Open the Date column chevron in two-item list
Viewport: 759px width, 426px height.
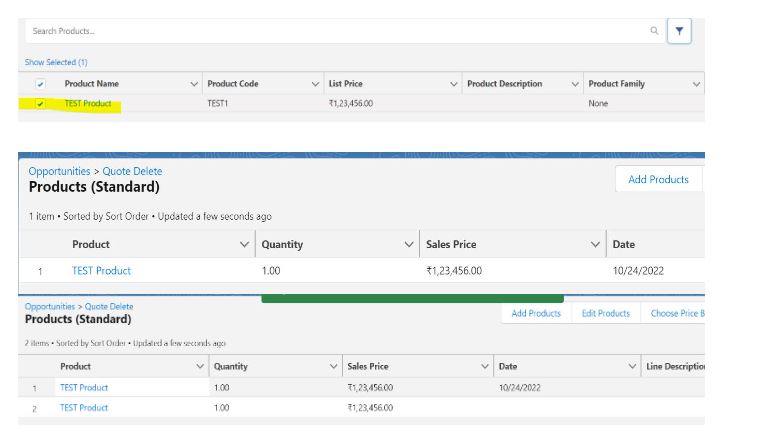pyautogui.click(x=632, y=367)
